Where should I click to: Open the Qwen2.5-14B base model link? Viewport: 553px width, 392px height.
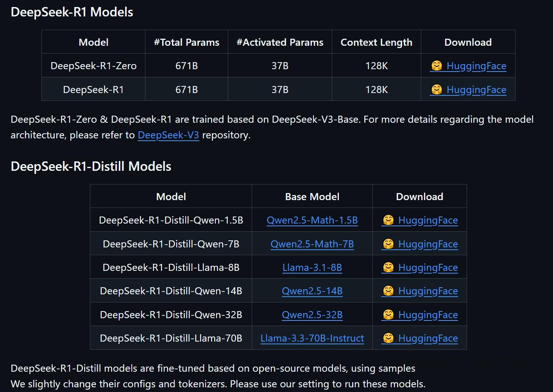312,291
